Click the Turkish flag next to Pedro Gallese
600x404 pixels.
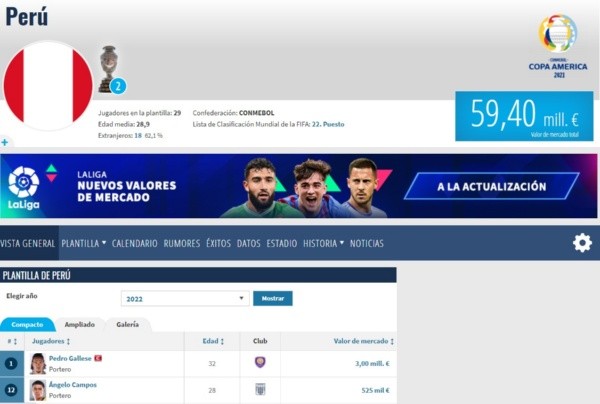pyautogui.click(x=98, y=358)
